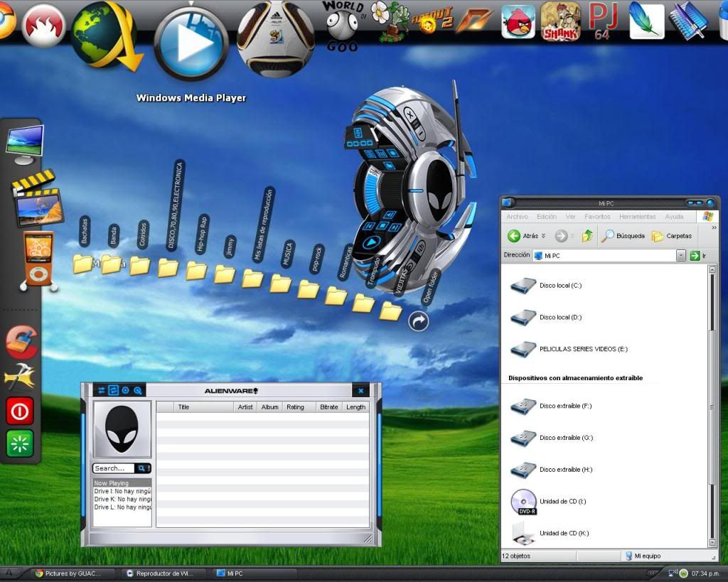Viewport: 728px width, 582px height.
Task: Start Angry Birds from the dock
Action: tap(518, 21)
